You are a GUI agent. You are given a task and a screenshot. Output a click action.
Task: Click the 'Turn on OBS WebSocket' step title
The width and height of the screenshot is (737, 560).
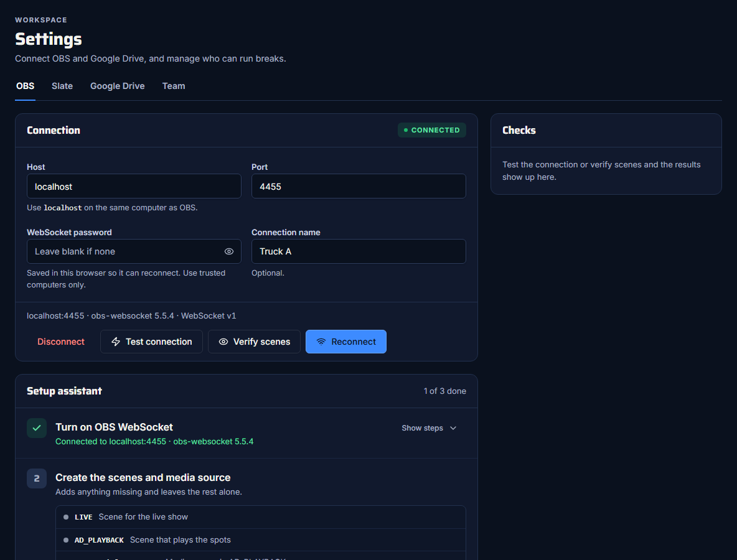[114, 427]
